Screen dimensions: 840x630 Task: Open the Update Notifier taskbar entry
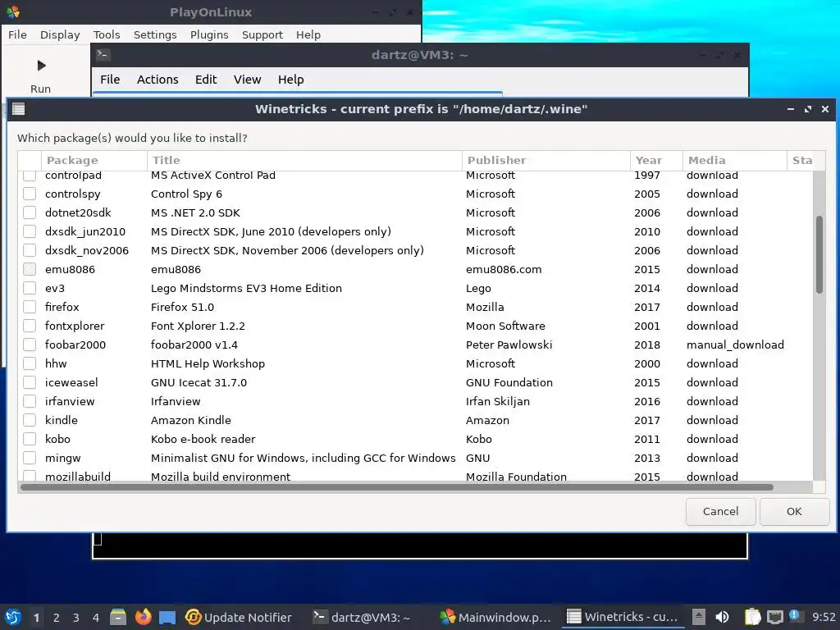tap(238, 617)
